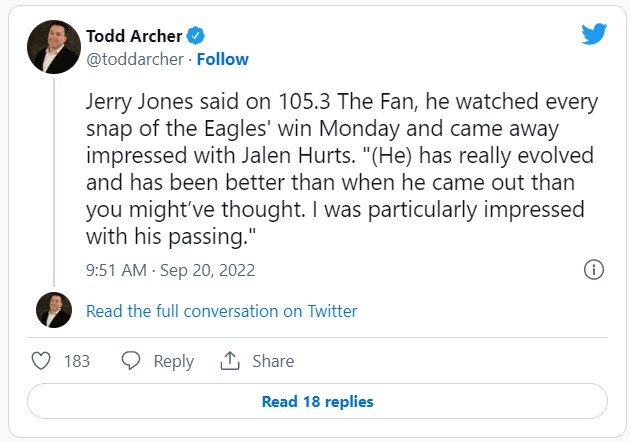Click the Twitter bird logo
Viewport: 630px width, 442px height.
click(x=594, y=34)
